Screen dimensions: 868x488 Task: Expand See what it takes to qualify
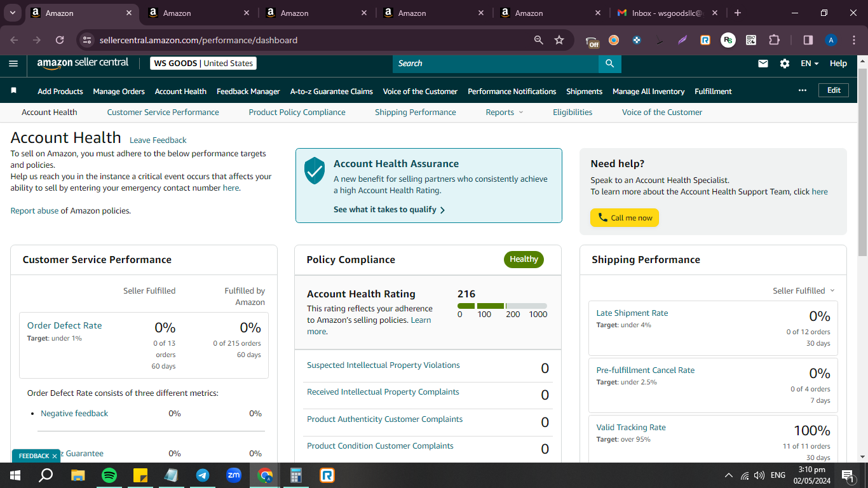(x=390, y=210)
